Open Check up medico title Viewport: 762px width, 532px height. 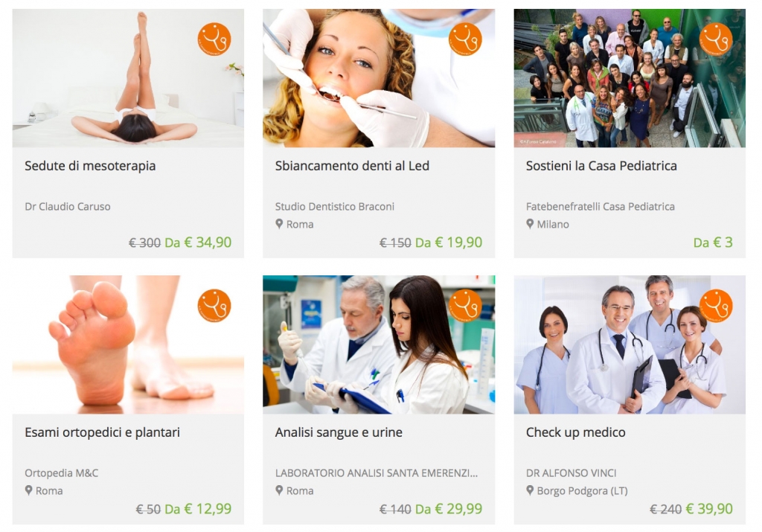(x=575, y=432)
